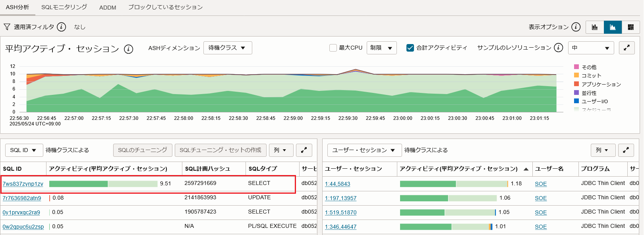This screenshot has height=235, width=644.
Task: Click 並行性 legend color swatch
Action: click(x=576, y=92)
